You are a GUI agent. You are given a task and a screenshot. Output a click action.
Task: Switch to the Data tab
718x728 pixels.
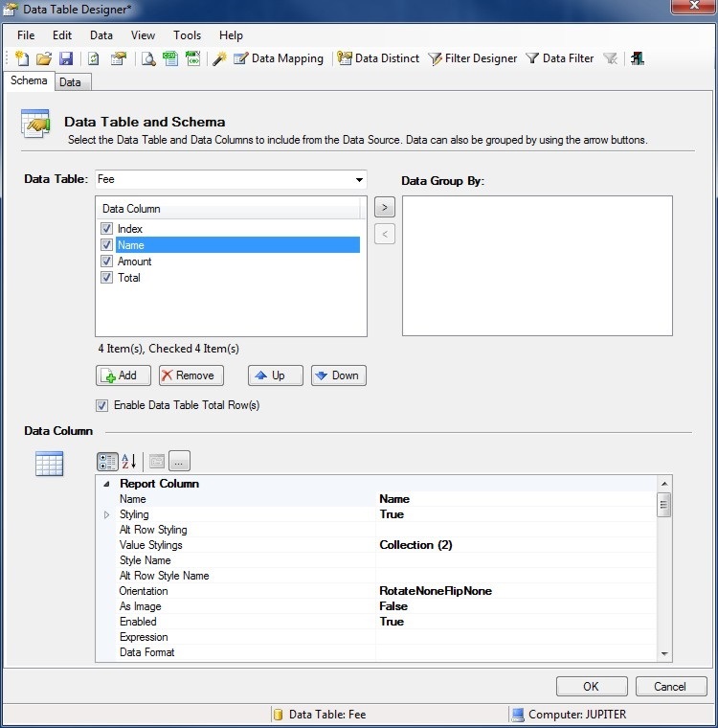click(x=70, y=82)
